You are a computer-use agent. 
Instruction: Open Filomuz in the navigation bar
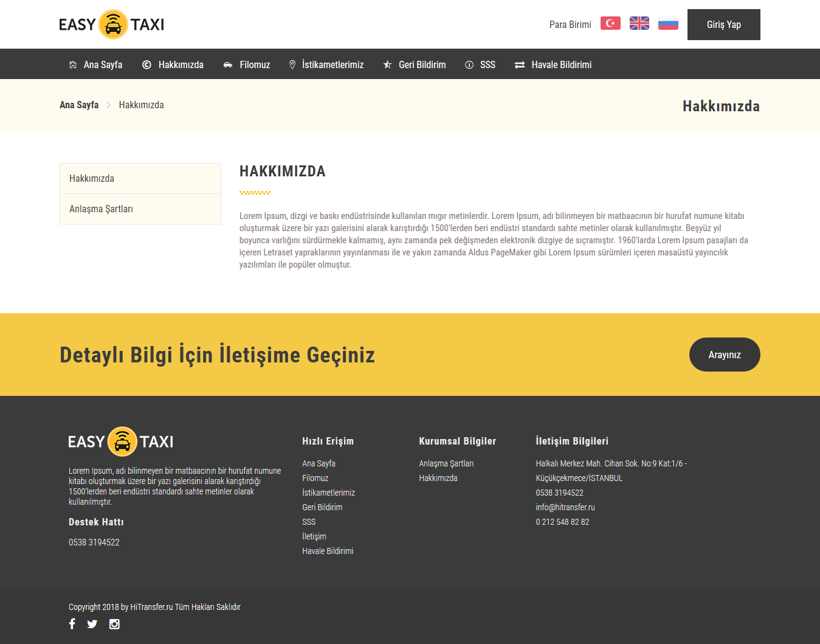pyautogui.click(x=255, y=64)
